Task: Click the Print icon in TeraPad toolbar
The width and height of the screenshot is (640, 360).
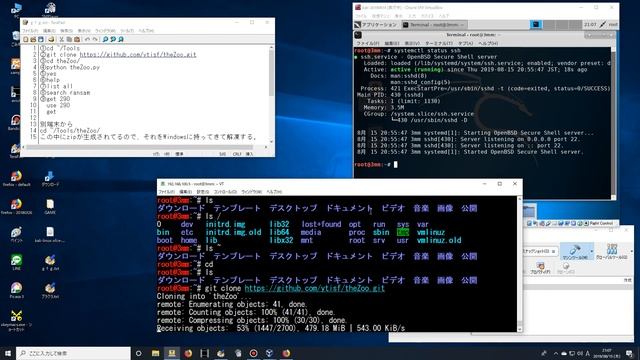Action: (51, 39)
